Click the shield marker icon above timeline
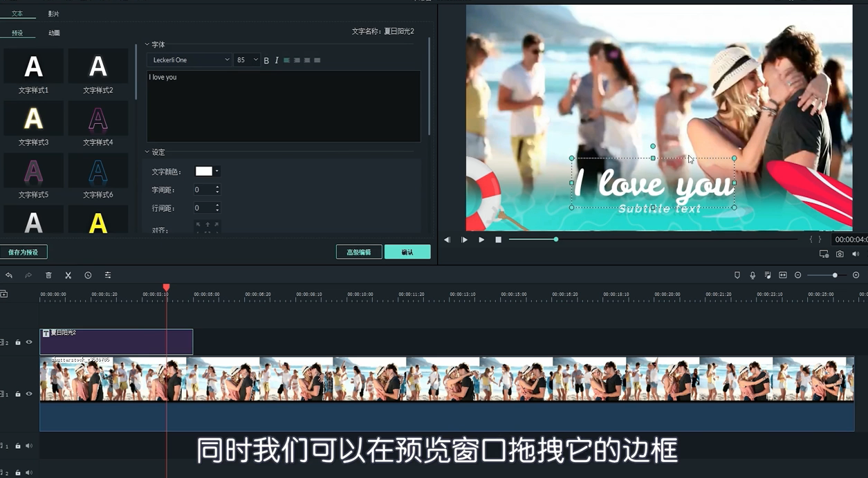The height and width of the screenshot is (478, 868). [x=737, y=275]
